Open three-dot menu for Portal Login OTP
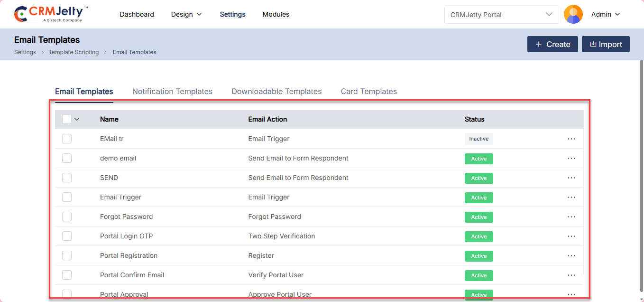 571,236
